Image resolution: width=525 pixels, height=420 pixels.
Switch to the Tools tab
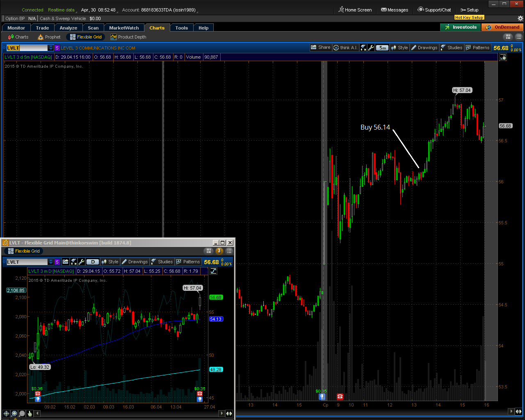tap(181, 28)
